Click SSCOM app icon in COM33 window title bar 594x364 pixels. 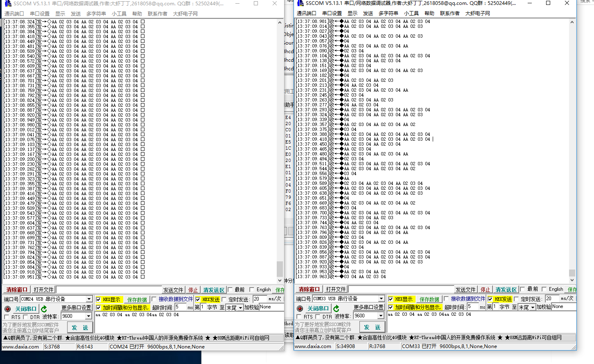pyautogui.click(x=300, y=3)
